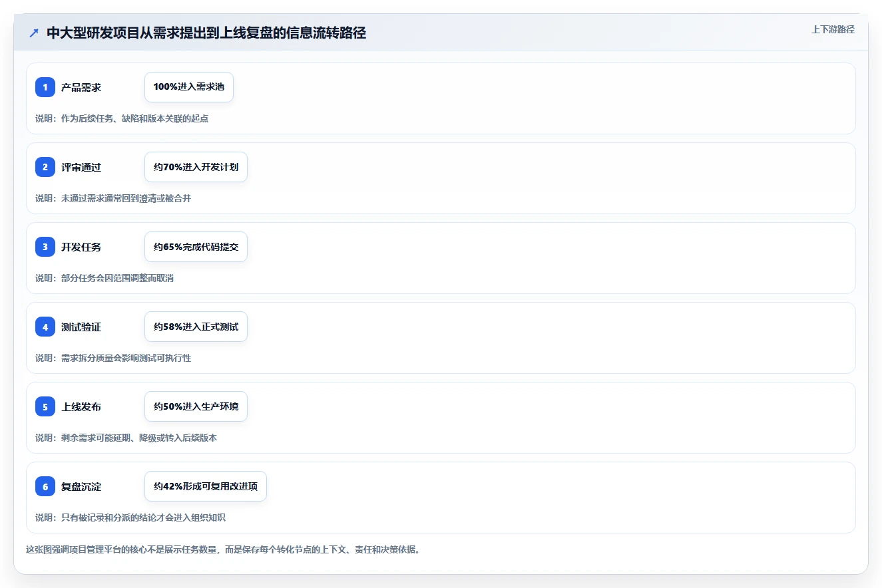Image resolution: width=882 pixels, height=588 pixels.
Task: Click the 100%进入需求池 pill
Action: 189,87
